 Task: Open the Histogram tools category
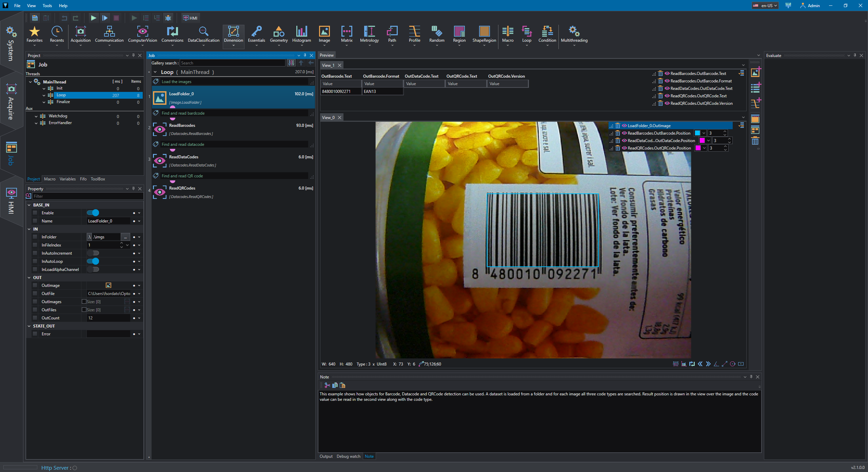tap(301, 35)
